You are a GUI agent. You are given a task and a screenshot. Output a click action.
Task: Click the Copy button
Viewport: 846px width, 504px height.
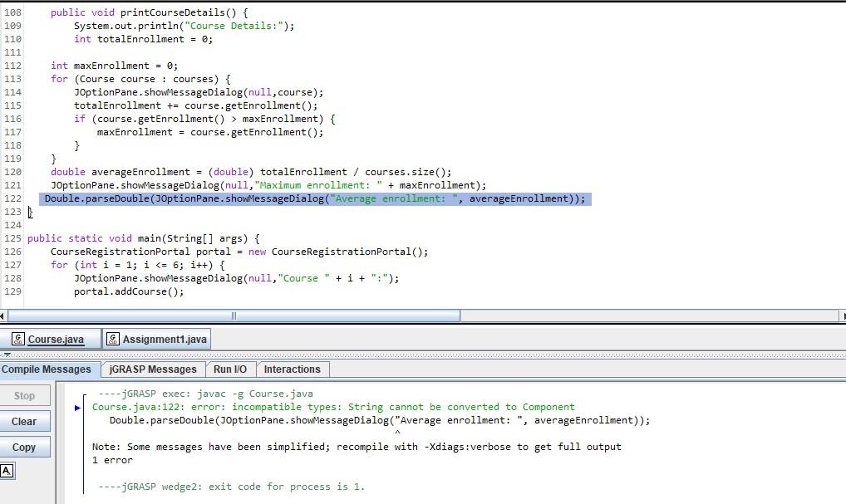coord(25,448)
